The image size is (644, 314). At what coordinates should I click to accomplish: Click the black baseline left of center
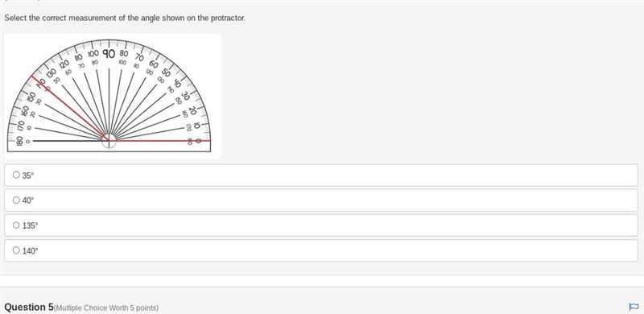click(x=68, y=141)
